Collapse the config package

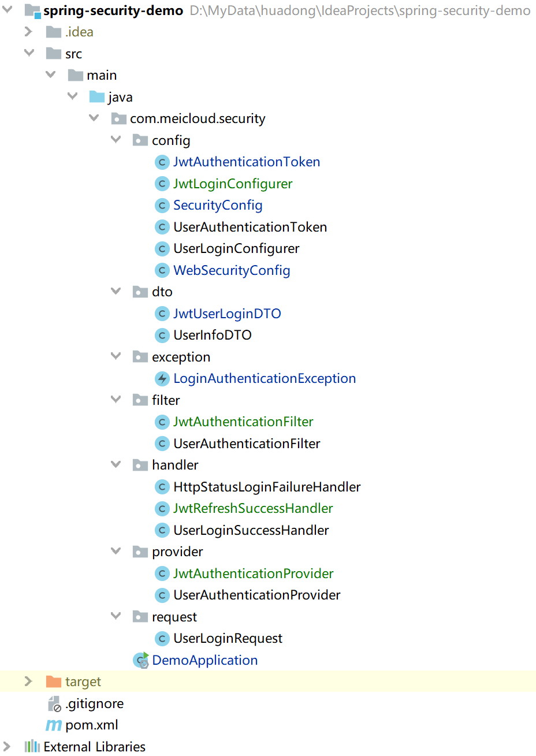pos(116,140)
